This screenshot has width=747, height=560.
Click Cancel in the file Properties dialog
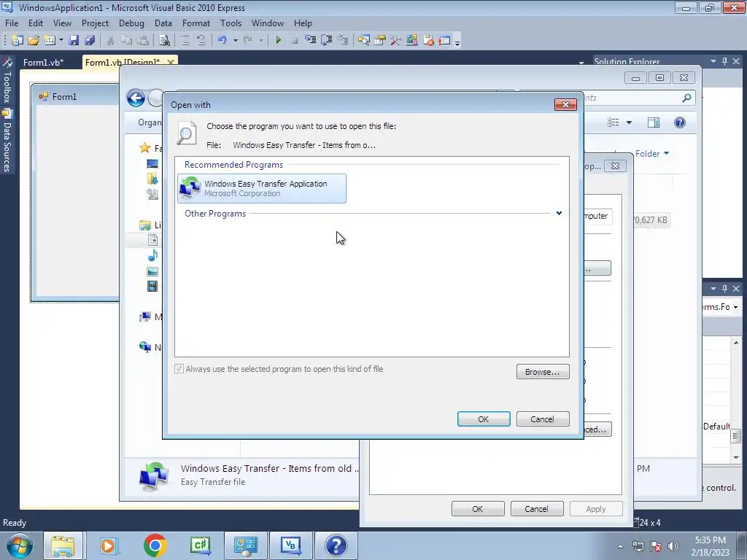(x=537, y=508)
